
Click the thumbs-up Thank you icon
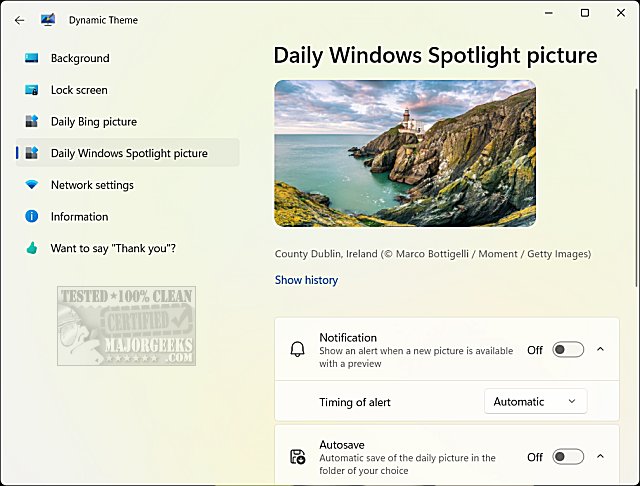(x=31, y=248)
